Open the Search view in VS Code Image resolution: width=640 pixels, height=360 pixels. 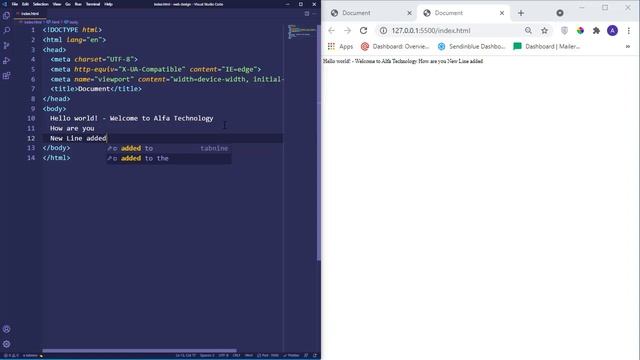[7, 31]
